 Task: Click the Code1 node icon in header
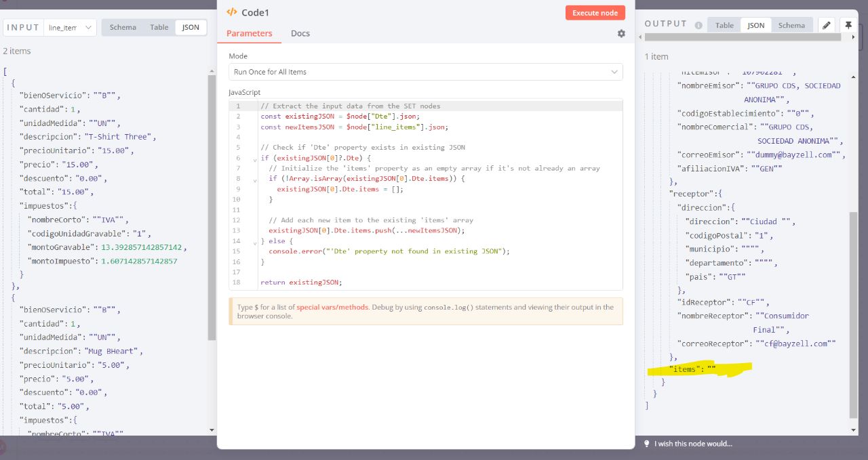pyautogui.click(x=232, y=12)
